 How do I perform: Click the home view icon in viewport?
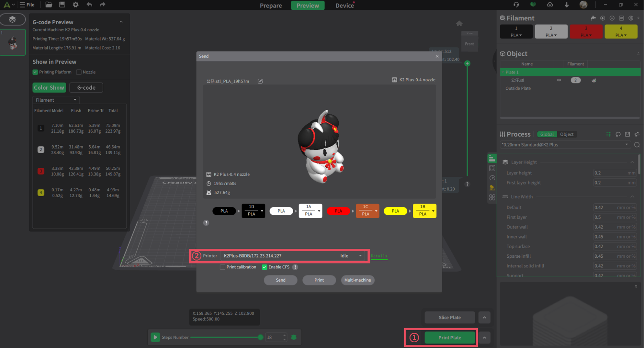click(459, 23)
